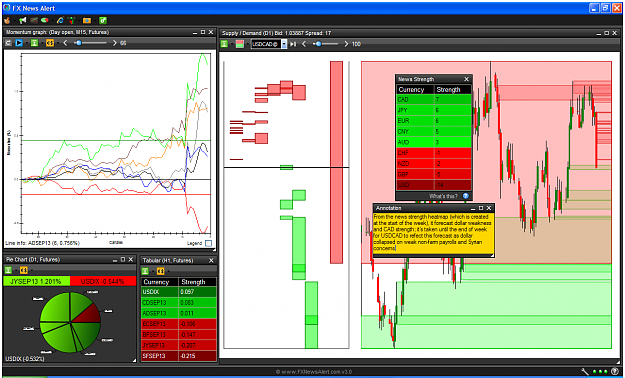Step forward with Supply/Demand right arrow

pyautogui.click(x=346, y=44)
